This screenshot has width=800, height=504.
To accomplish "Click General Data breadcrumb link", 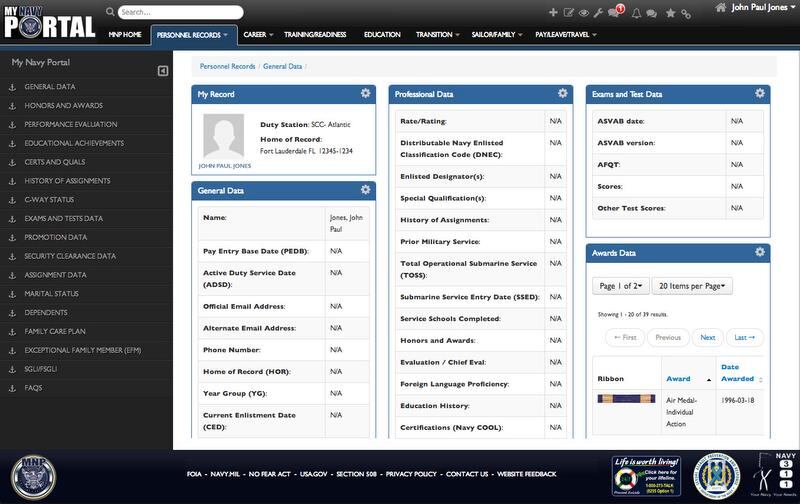I will 282,66.
